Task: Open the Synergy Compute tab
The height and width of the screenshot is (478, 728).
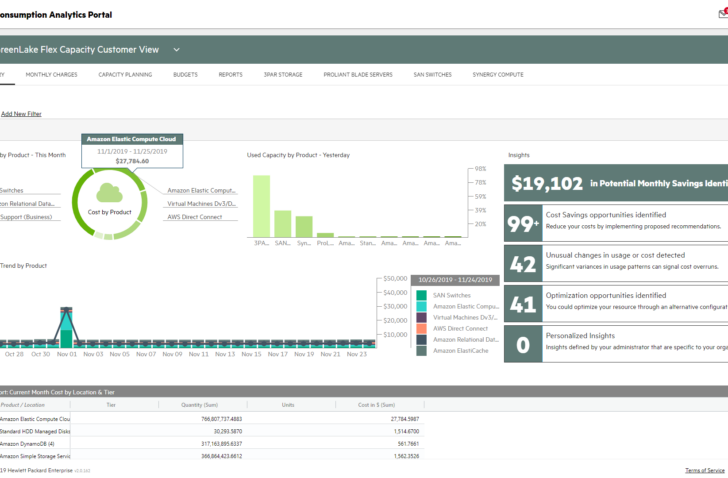Action: click(498, 75)
